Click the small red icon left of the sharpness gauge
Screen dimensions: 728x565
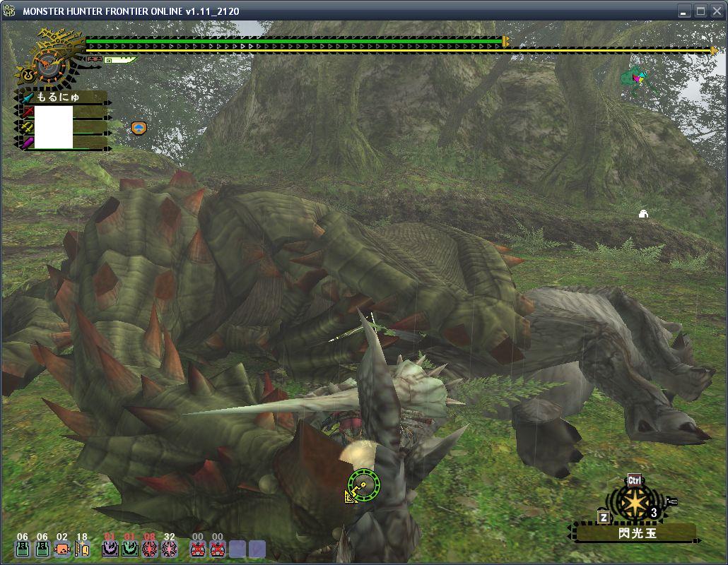pos(94,59)
